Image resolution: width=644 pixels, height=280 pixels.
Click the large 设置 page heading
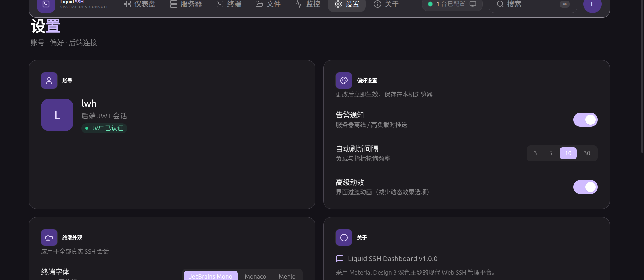click(x=45, y=26)
